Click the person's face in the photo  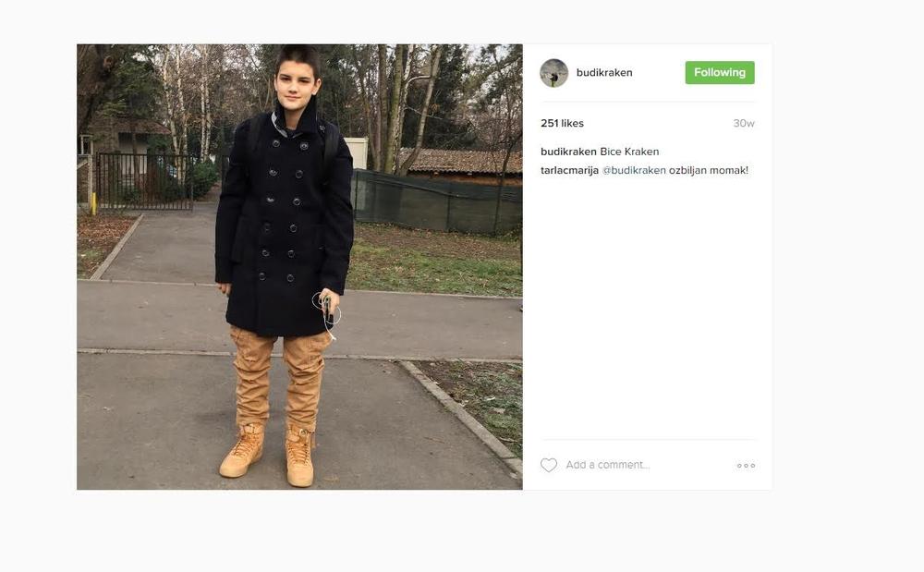[296, 85]
